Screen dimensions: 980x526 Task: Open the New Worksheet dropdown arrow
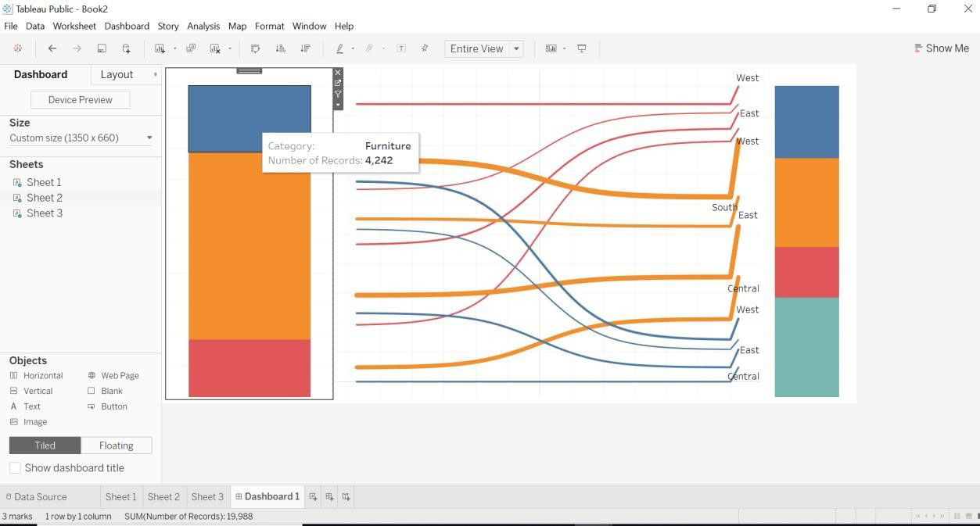coord(174,48)
